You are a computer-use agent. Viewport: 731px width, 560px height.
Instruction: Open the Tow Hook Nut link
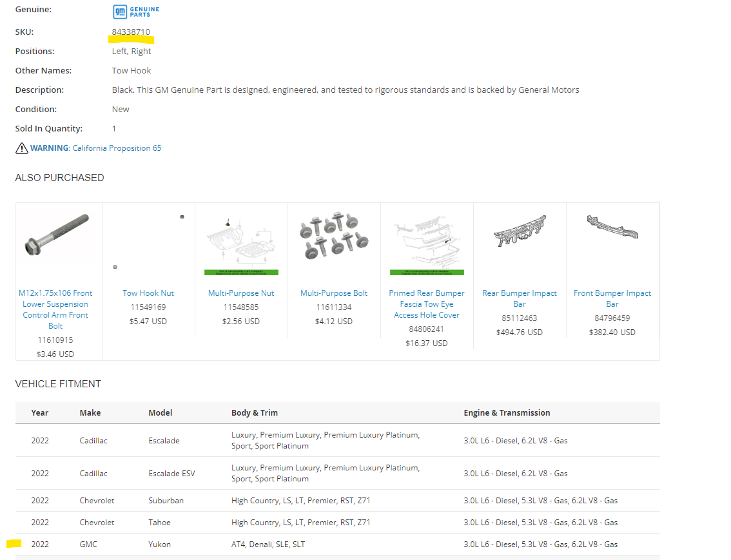148,293
